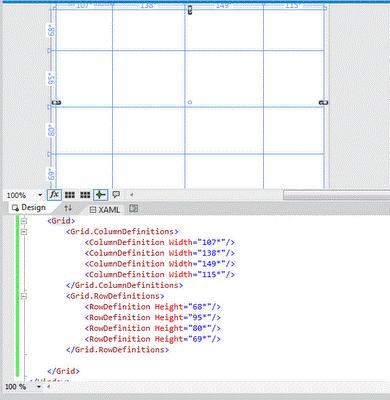The height and width of the screenshot is (400, 390).
Task: Click the ColumnDefinition Width="115*" line
Action: (160, 274)
